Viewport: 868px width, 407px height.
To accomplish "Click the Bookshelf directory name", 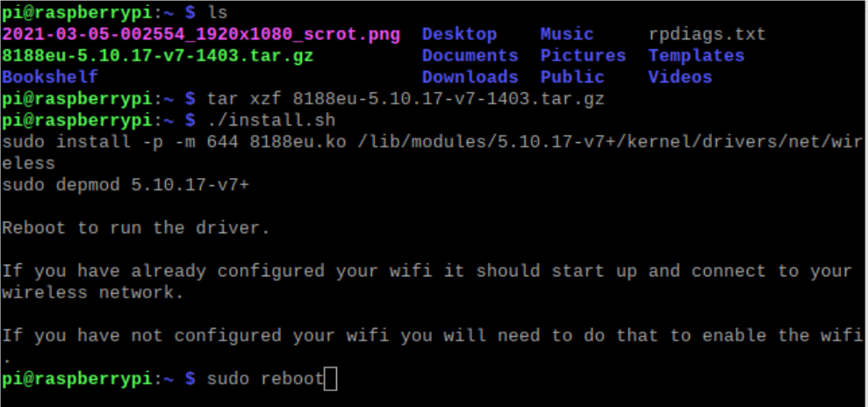I will (x=50, y=77).
